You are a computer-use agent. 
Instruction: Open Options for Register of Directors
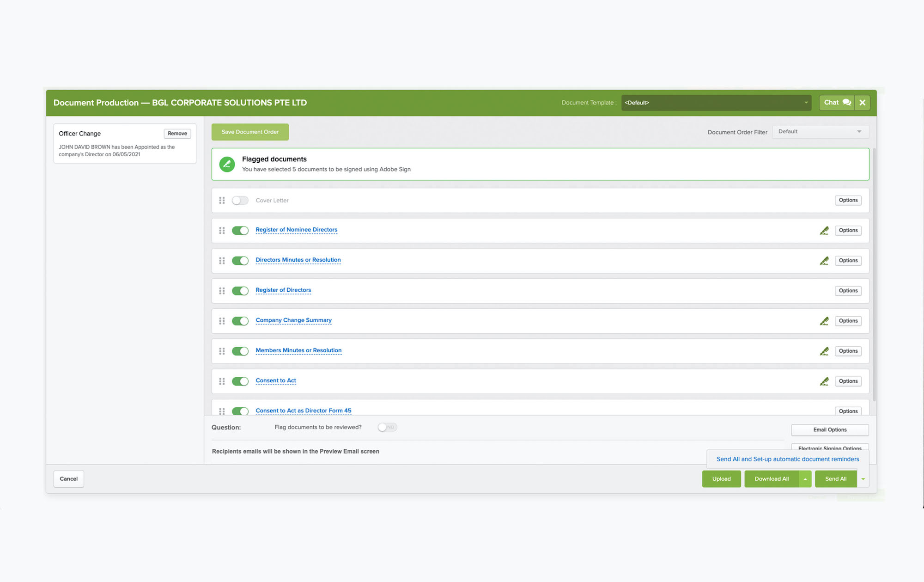point(848,291)
